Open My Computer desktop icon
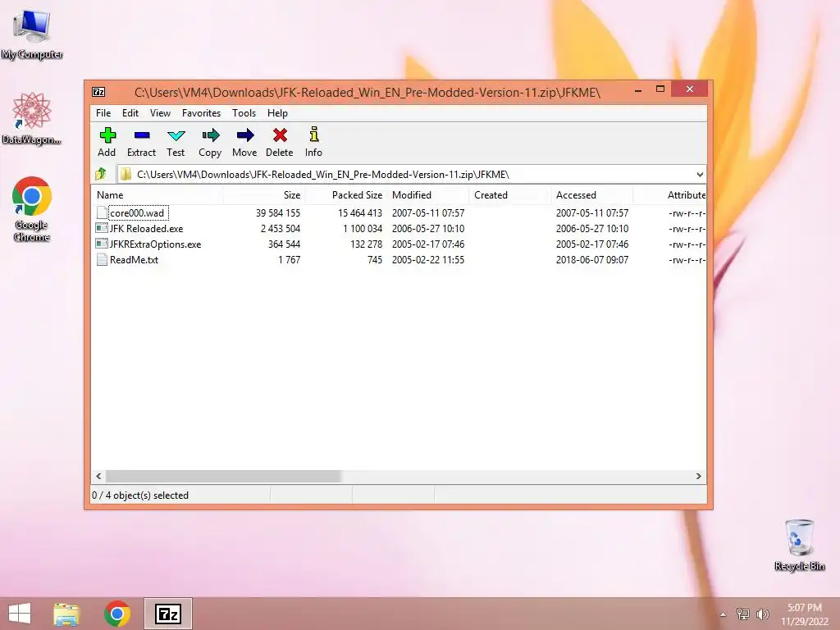Viewport: 840px width, 630px height. (x=32, y=34)
